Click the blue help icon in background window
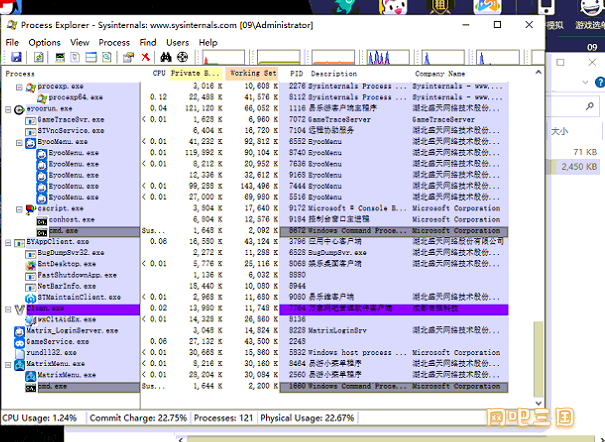Viewport: 605px width, 442px height. point(600,82)
